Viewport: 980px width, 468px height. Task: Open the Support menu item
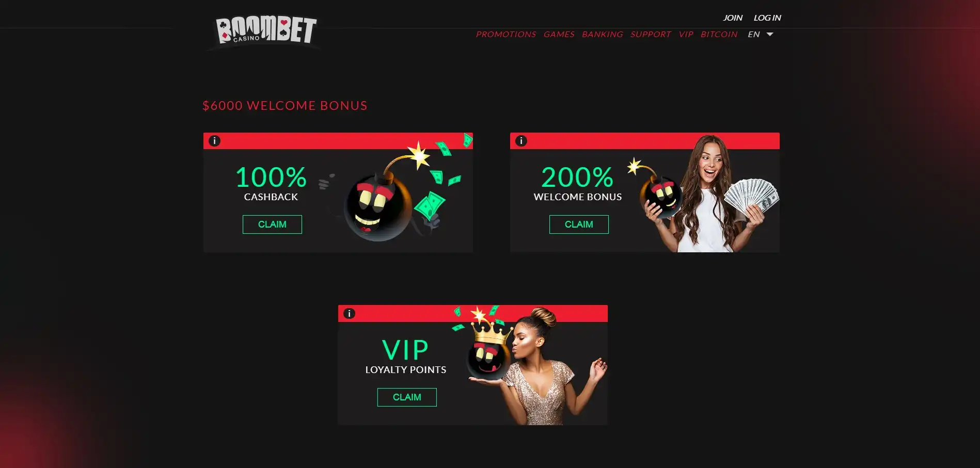coord(651,35)
